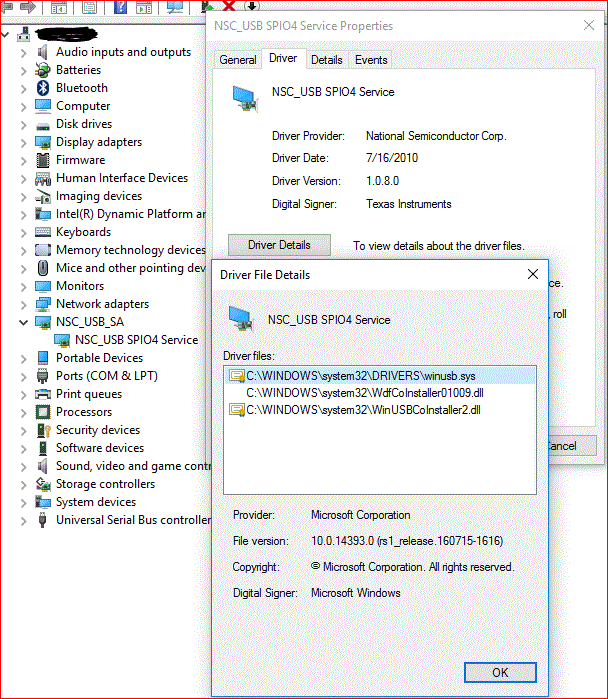Image resolution: width=608 pixels, height=699 pixels.
Task: Select the Display adapters icon
Action: tap(43, 142)
